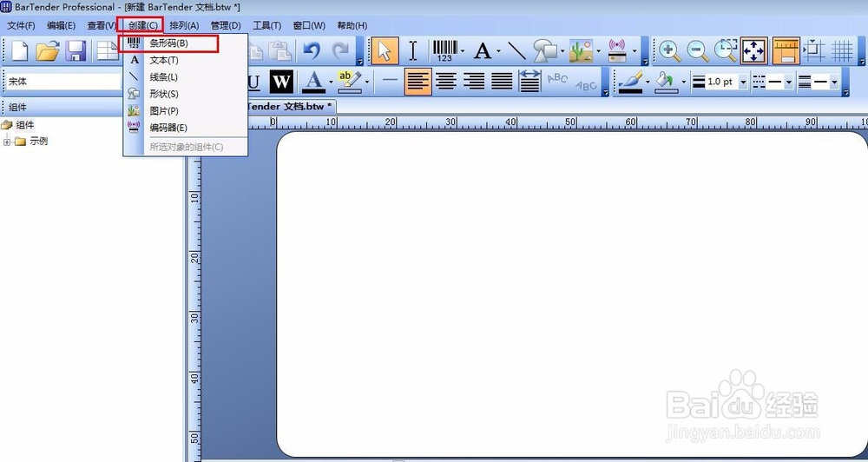Image resolution: width=868 pixels, height=462 pixels.
Task: Toggle the grid lines display
Action: point(842,51)
